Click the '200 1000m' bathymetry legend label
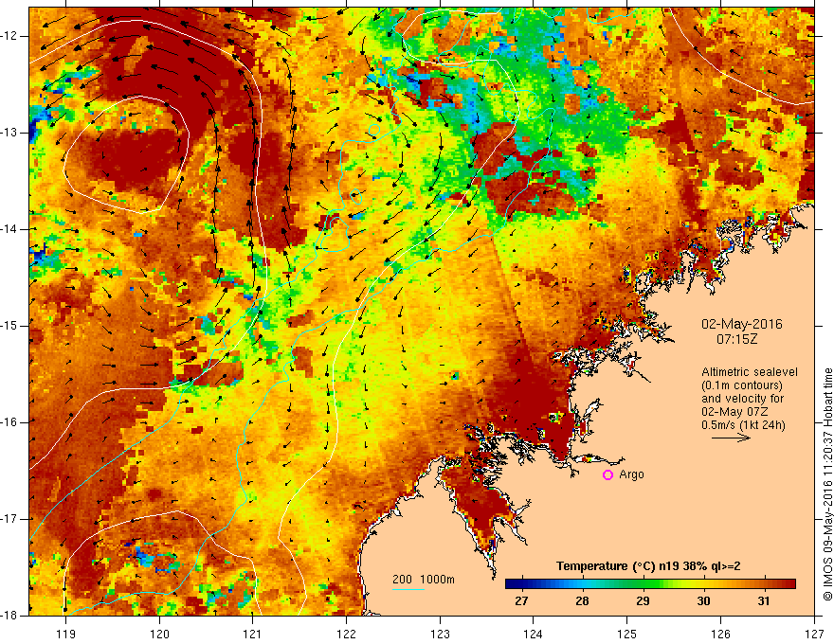Image resolution: width=834 pixels, height=644 pixels. pyautogui.click(x=424, y=580)
